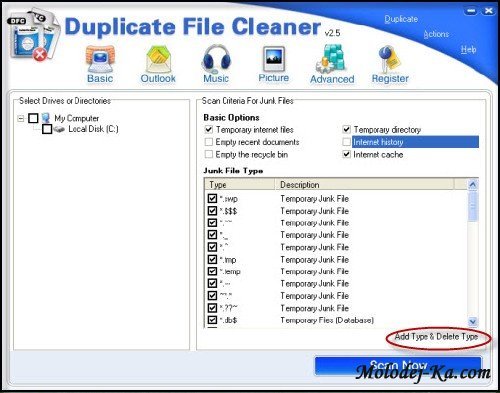500x393 pixels.
Task: Click the junk list scroll up arrow
Action: tap(473, 184)
